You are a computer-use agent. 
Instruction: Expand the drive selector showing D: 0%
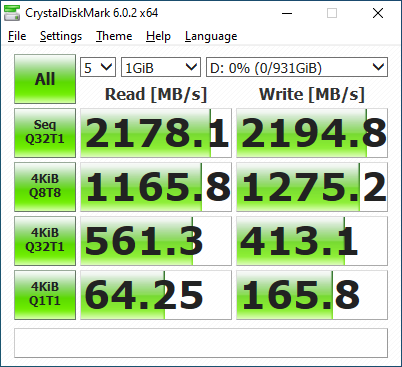click(297, 67)
